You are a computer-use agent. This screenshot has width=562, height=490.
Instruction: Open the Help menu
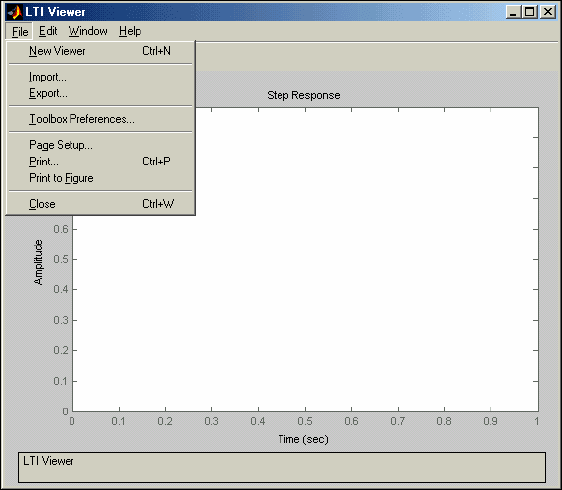(130, 31)
